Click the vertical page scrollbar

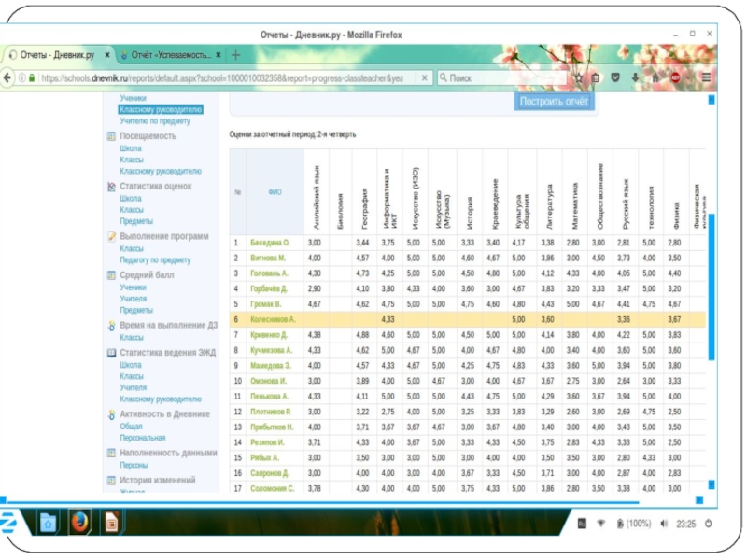coord(712,280)
